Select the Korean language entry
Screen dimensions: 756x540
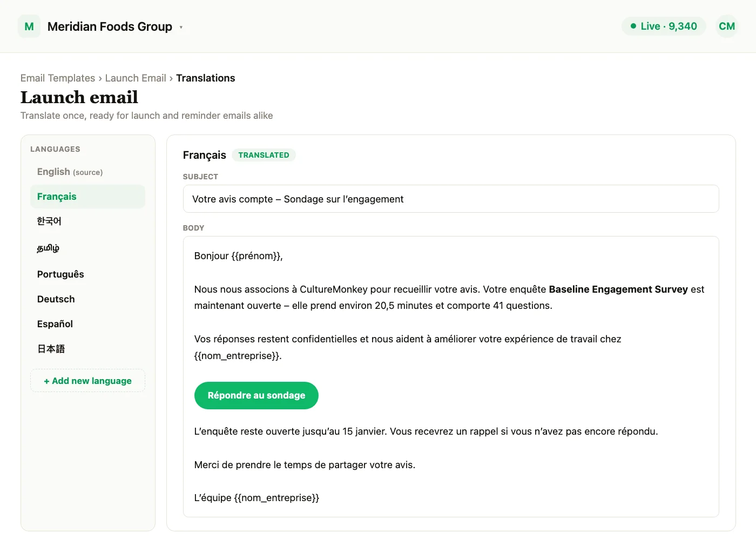[87, 221]
